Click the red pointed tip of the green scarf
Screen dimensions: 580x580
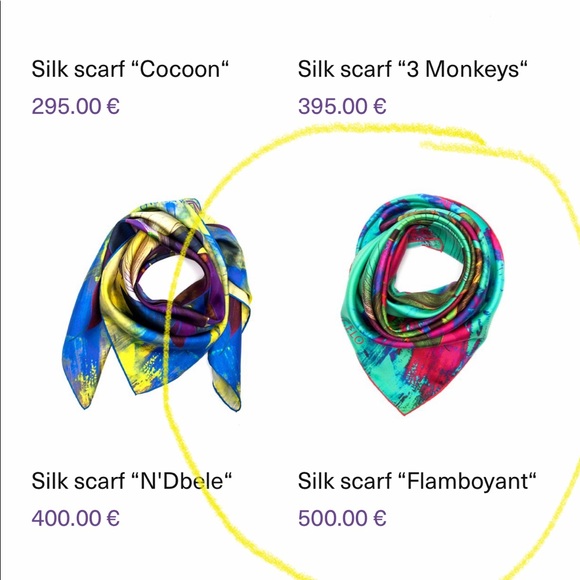[403, 407]
